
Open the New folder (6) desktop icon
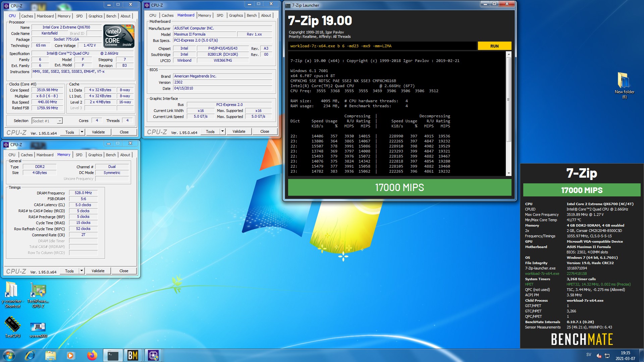coord(624,85)
